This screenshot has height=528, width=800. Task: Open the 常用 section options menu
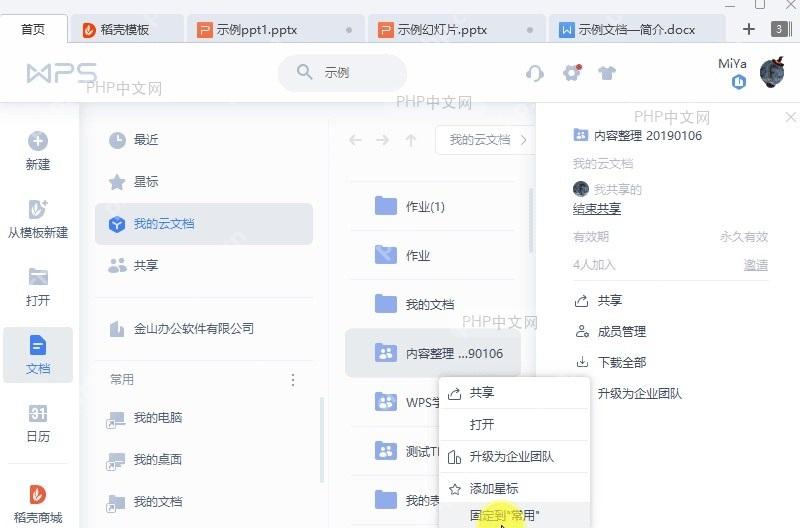293,380
